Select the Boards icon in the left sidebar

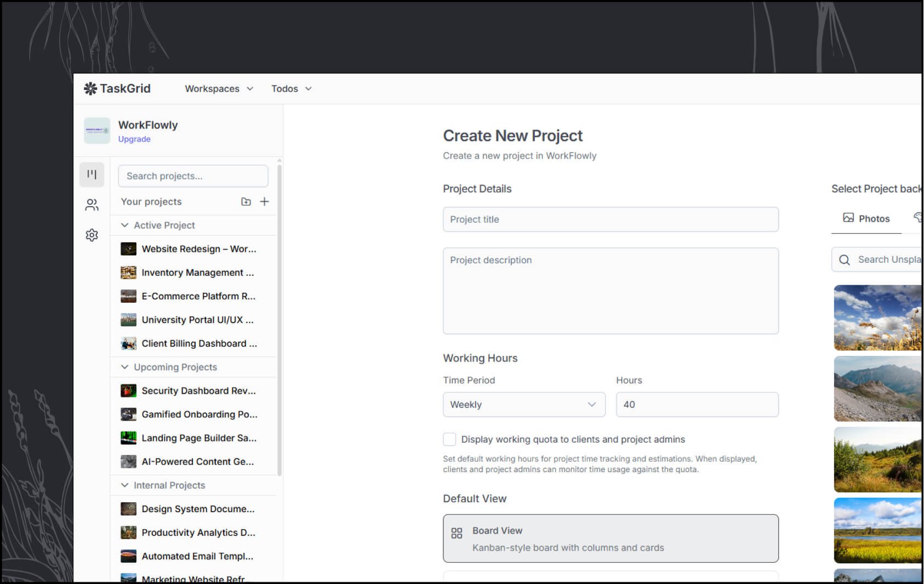[92, 174]
